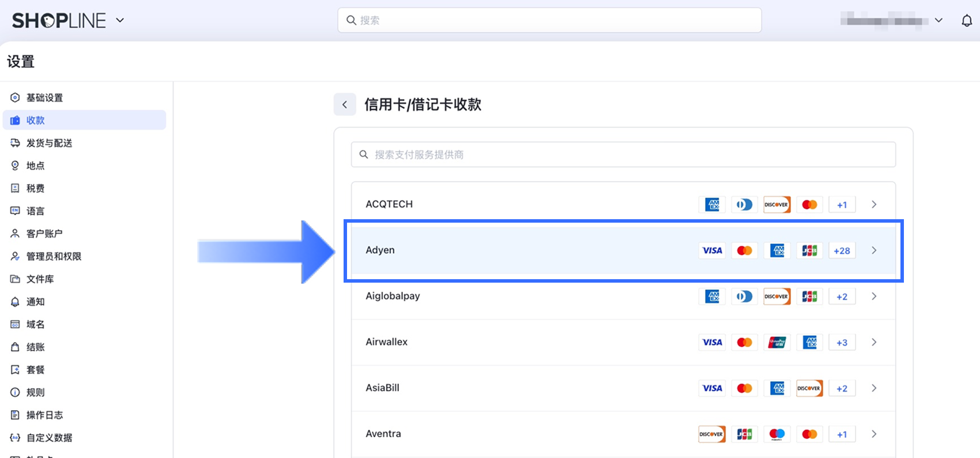Click the Discover icon in the Aventra row
Image resolution: width=980 pixels, height=458 pixels.
click(x=712, y=434)
